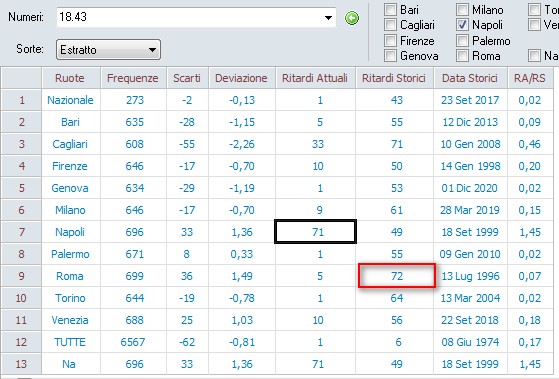This screenshot has width=559, height=379.
Task: Click the date 23 Set 2017
Action: [x=470, y=100]
